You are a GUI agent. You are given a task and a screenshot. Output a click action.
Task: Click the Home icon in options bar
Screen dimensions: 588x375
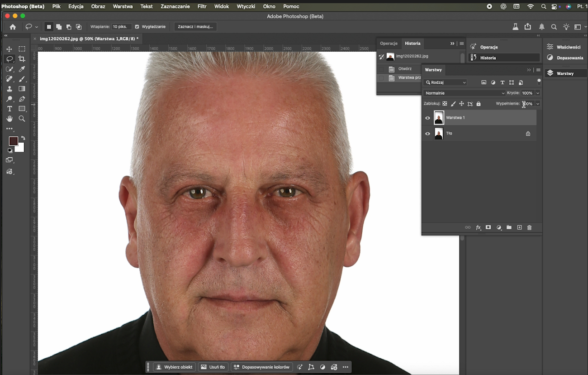[x=13, y=27]
